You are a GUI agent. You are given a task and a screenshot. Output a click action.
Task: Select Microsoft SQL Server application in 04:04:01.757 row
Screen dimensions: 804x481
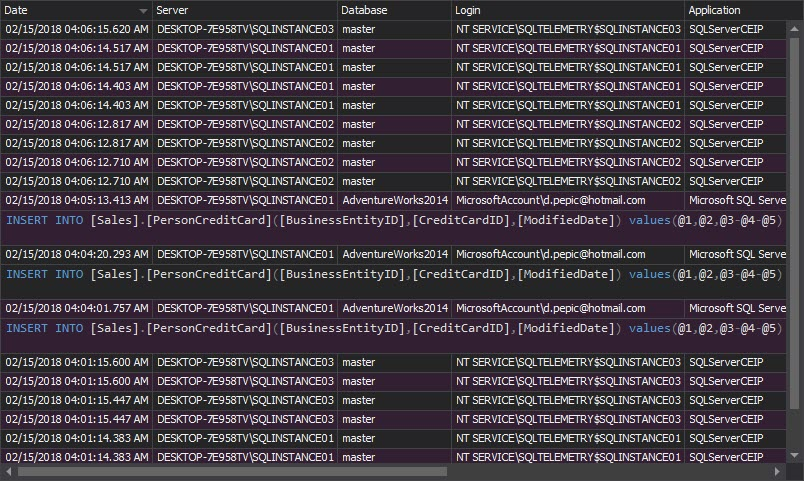(735, 308)
